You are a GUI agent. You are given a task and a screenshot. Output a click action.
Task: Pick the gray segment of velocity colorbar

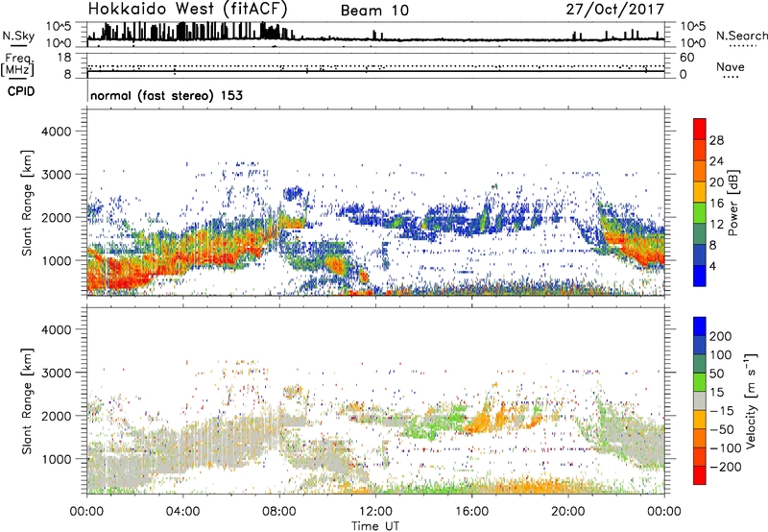coord(700,400)
